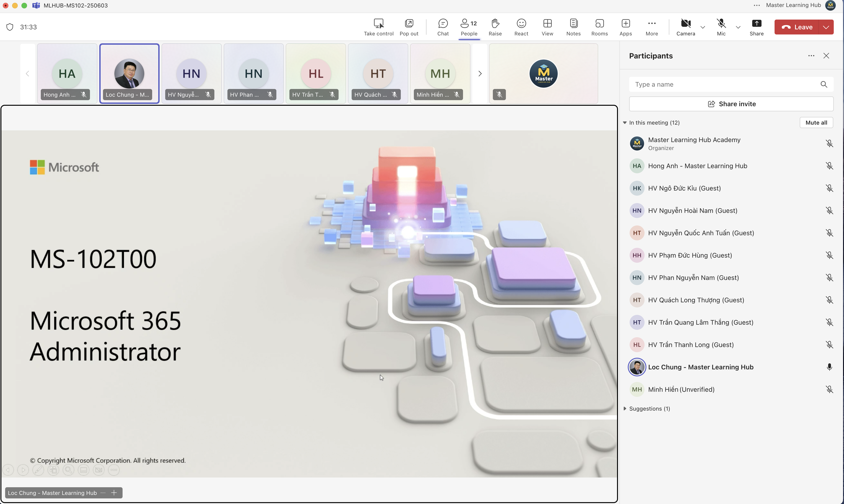Open the More actions menu
844x504 pixels.
(x=651, y=27)
